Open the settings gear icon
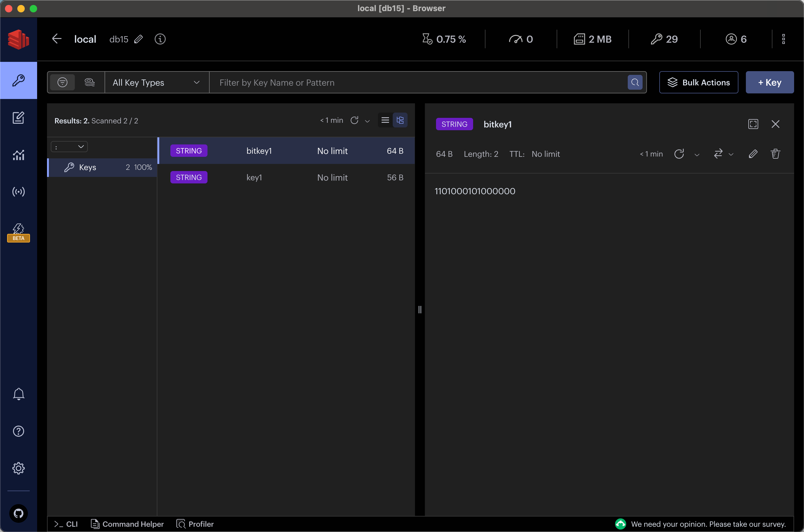This screenshot has width=804, height=532. click(x=18, y=468)
